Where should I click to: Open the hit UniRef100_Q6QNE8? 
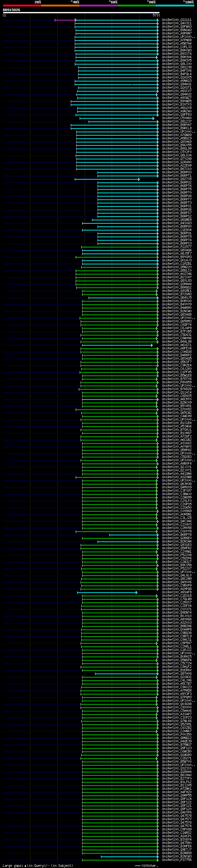[177, 220]
